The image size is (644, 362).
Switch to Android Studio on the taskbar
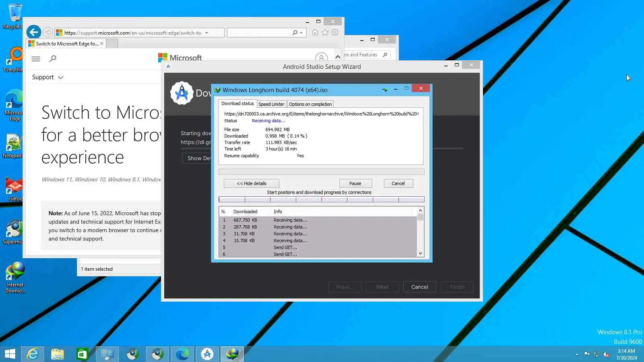[207, 354]
